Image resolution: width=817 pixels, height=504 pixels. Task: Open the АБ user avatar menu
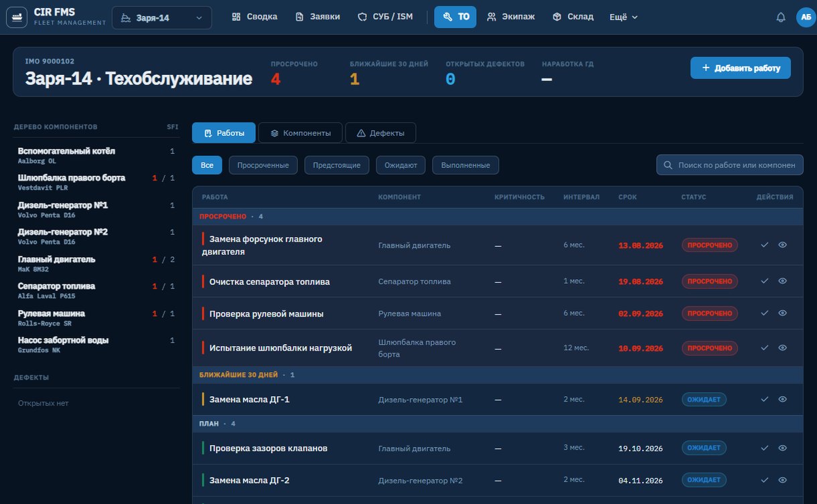[x=806, y=17]
